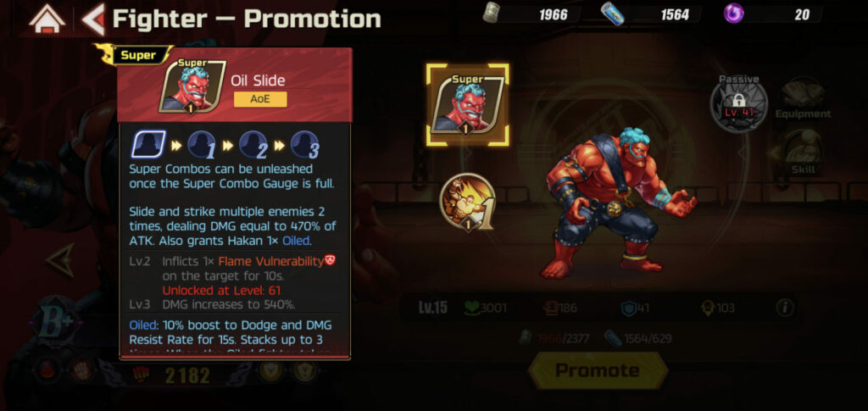This screenshot has width=868, height=411.
Task: Tap the cash bundle currency icon
Action: pyautogui.click(x=492, y=13)
